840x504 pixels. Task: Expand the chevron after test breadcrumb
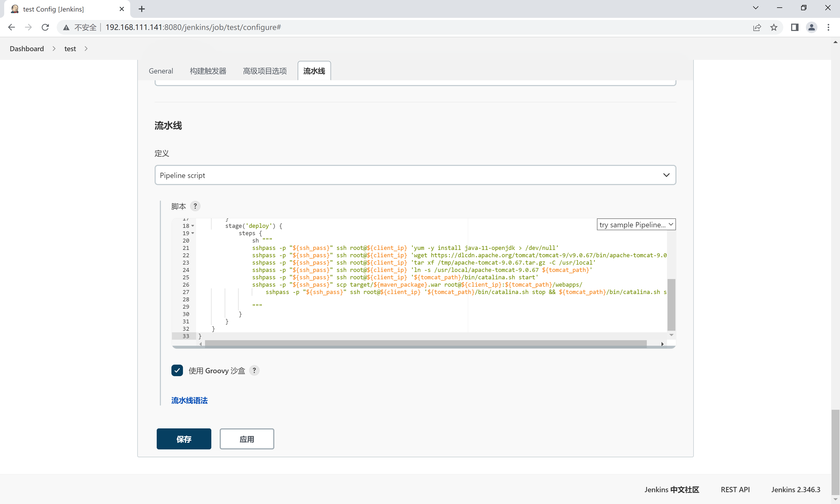pos(86,49)
